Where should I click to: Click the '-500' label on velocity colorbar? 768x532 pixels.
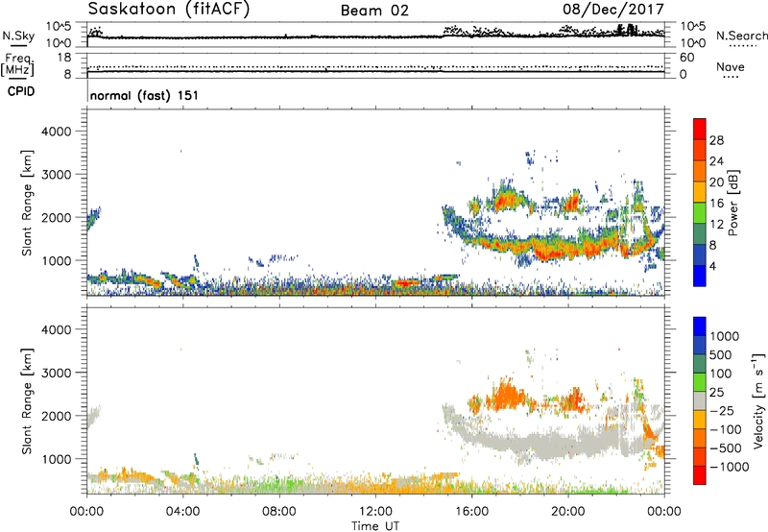725,447
